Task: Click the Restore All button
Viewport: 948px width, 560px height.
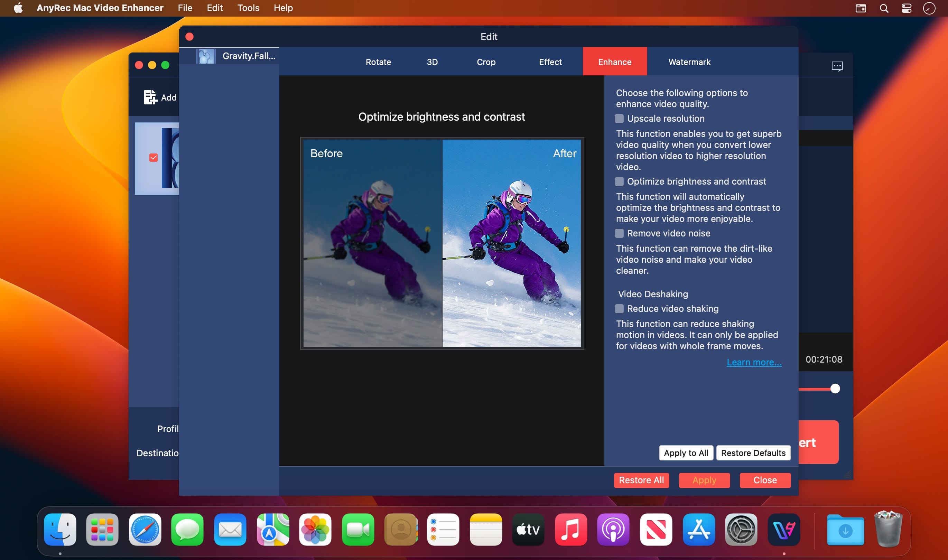Action: coord(641,480)
